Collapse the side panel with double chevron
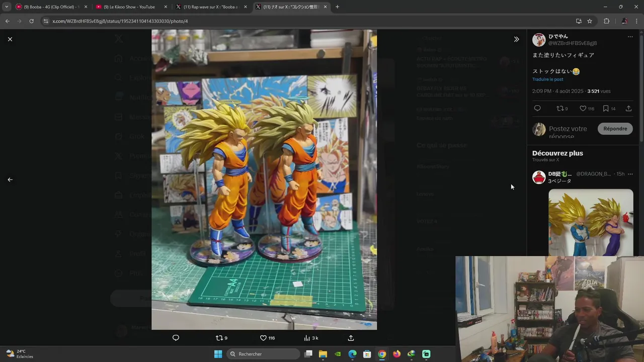 [x=516, y=39]
